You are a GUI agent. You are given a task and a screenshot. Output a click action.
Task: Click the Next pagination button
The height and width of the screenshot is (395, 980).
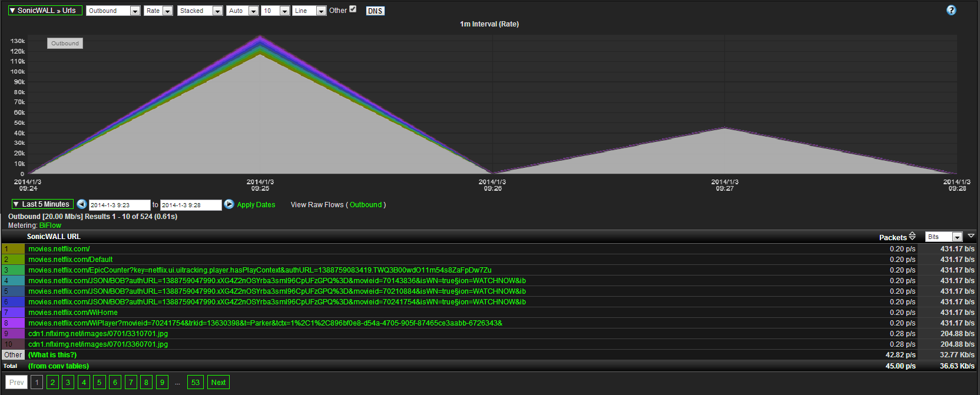(218, 383)
